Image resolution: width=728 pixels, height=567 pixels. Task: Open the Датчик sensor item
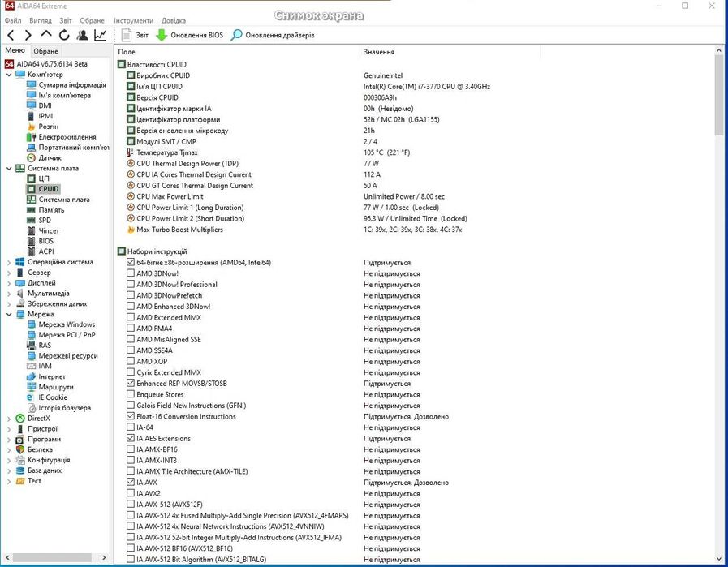(50, 157)
